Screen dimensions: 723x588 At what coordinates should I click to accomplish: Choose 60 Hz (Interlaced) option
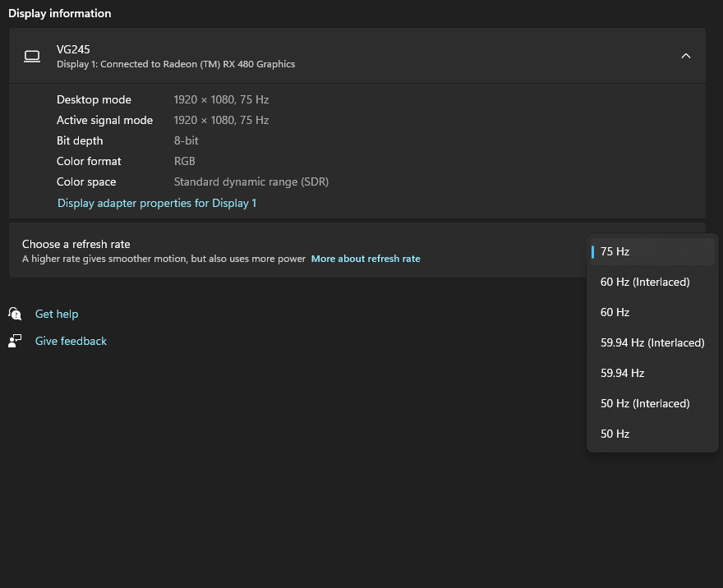(x=644, y=282)
